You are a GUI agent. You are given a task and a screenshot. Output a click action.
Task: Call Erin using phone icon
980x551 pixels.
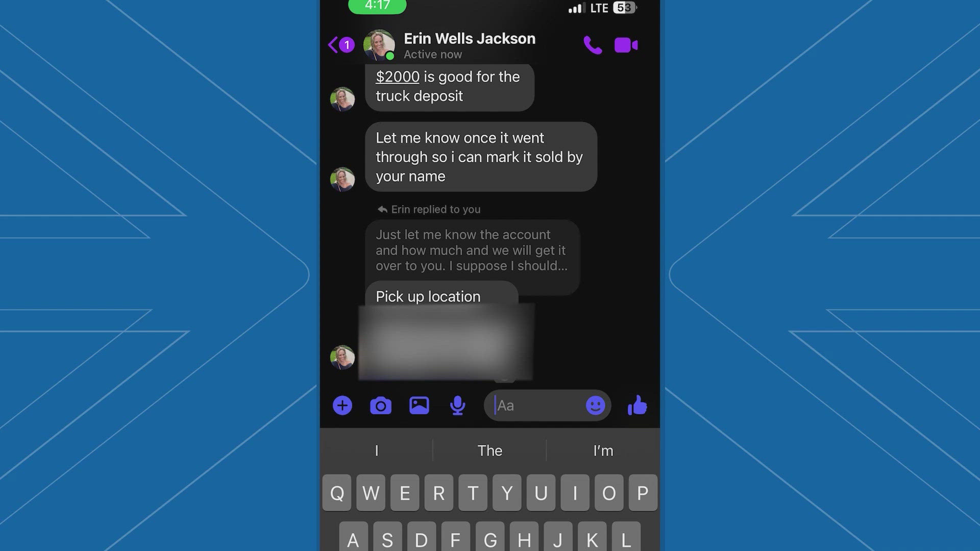pos(592,44)
